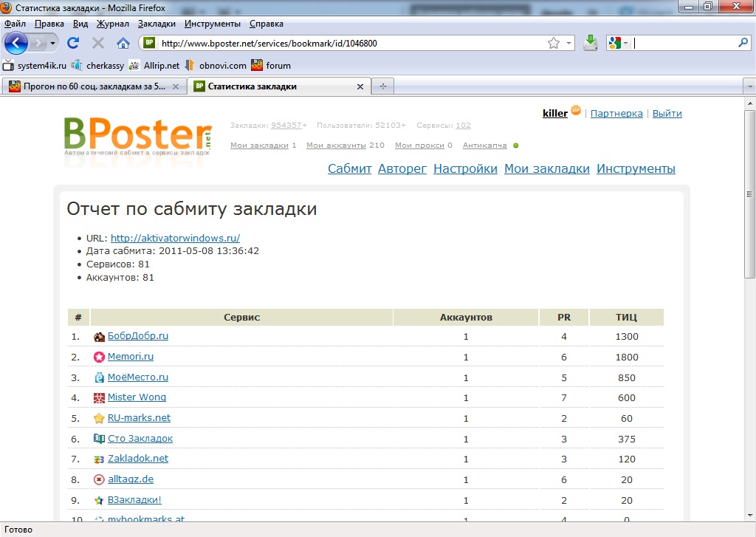The height and width of the screenshot is (537, 756).
Task: Open the Закладки menu
Action: click(157, 24)
